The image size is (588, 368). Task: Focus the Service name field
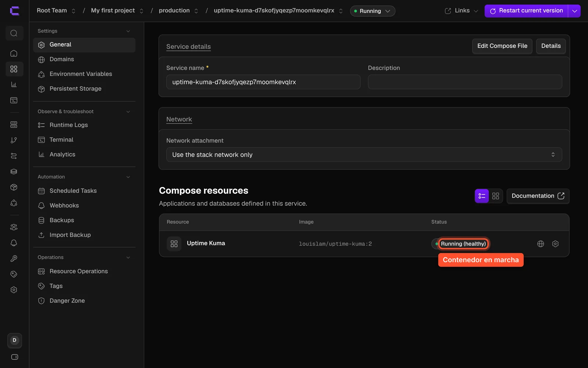pyautogui.click(x=263, y=82)
